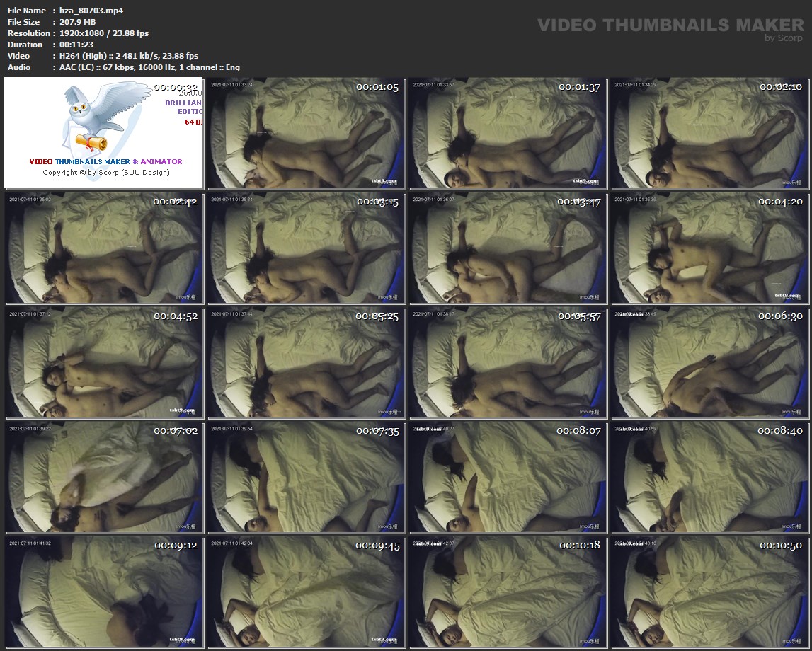Viewport: 812px width, 651px height.
Task: Click the frame marked 00:05:25
Action: (306, 363)
